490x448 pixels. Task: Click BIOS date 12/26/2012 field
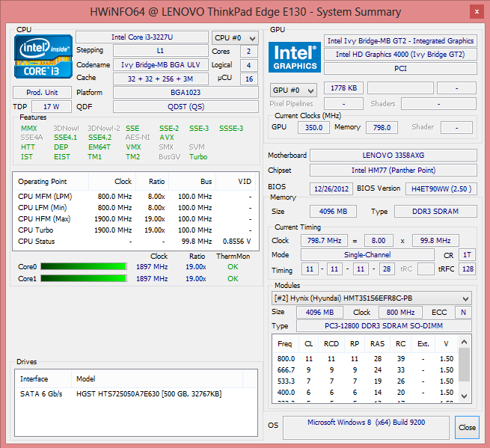click(331, 188)
